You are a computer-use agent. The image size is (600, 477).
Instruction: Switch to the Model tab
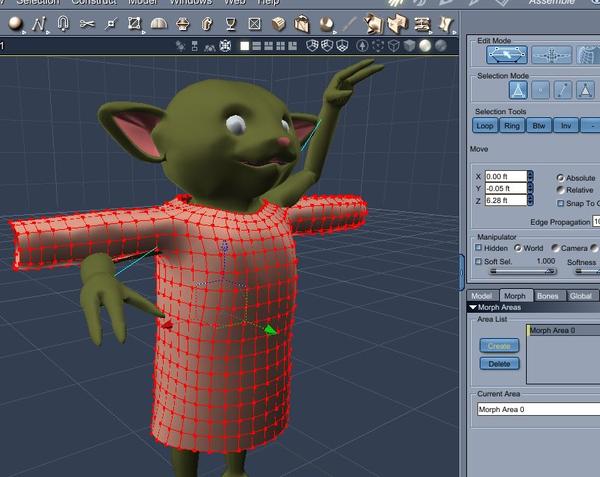[482, 296]
